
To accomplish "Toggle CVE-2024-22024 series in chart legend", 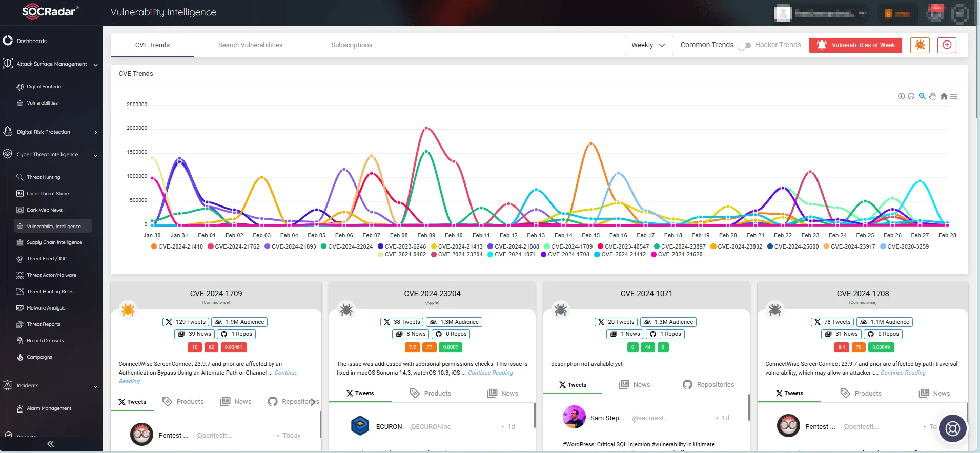I will click(346, 246).
